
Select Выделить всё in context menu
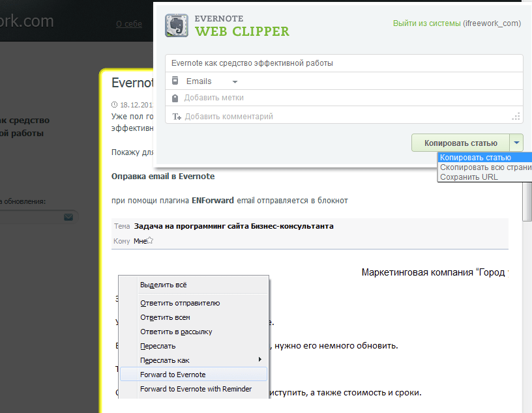194,285
